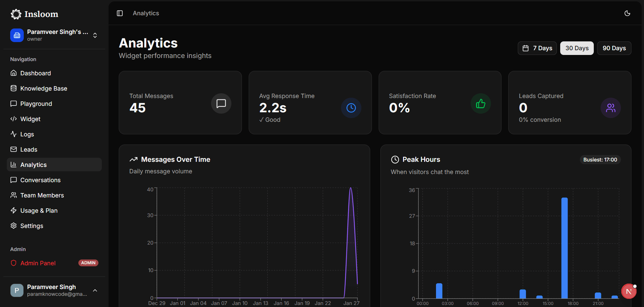Open Usage & Plan page
Screen dimensions: 644x307
39,211
